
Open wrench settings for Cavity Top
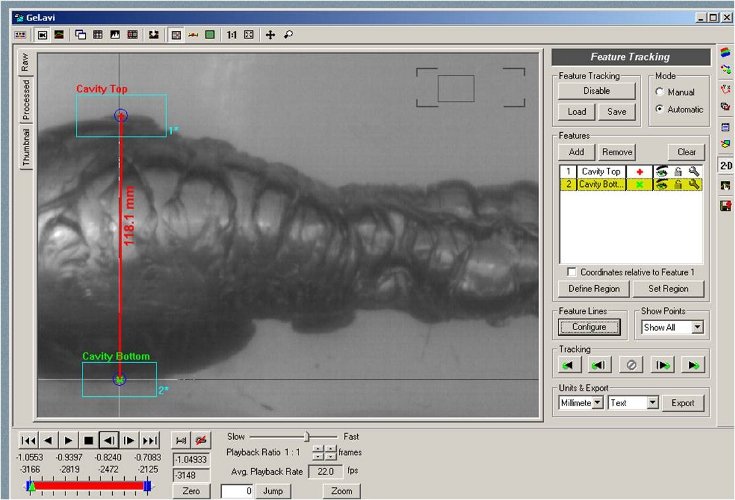(x=694, y=172)
